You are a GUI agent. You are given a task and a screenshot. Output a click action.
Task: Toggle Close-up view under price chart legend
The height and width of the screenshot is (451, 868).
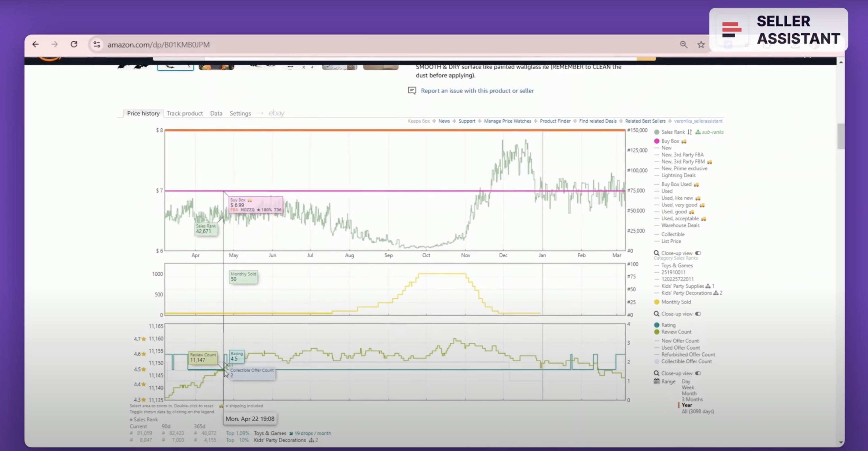pos(698,253)
